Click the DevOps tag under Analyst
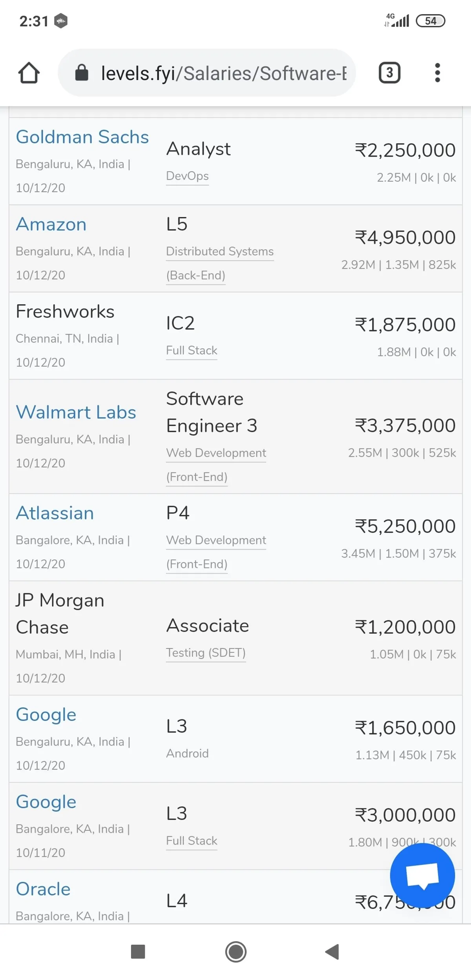The width and height of the screenshot is (471, 980). tap(187, 176)
